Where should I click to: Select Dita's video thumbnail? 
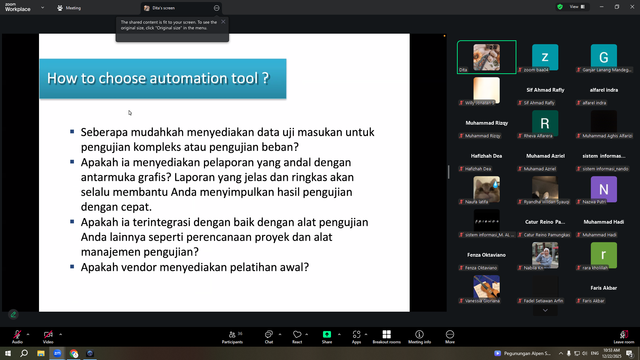487,57
